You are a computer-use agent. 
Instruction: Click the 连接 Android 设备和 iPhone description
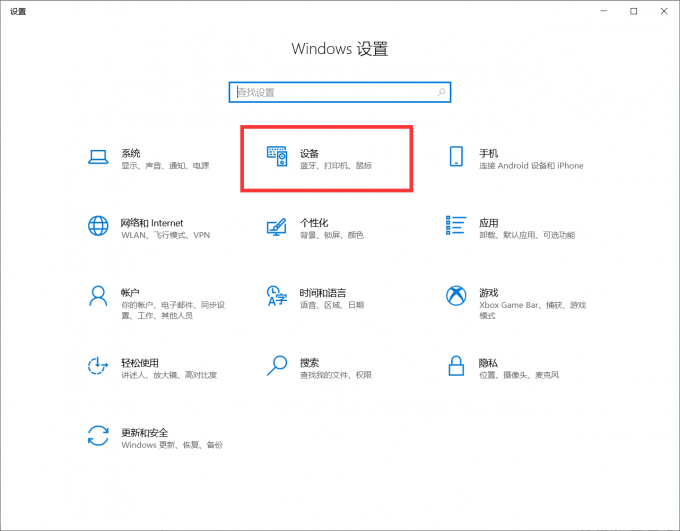tap(531, 166)
